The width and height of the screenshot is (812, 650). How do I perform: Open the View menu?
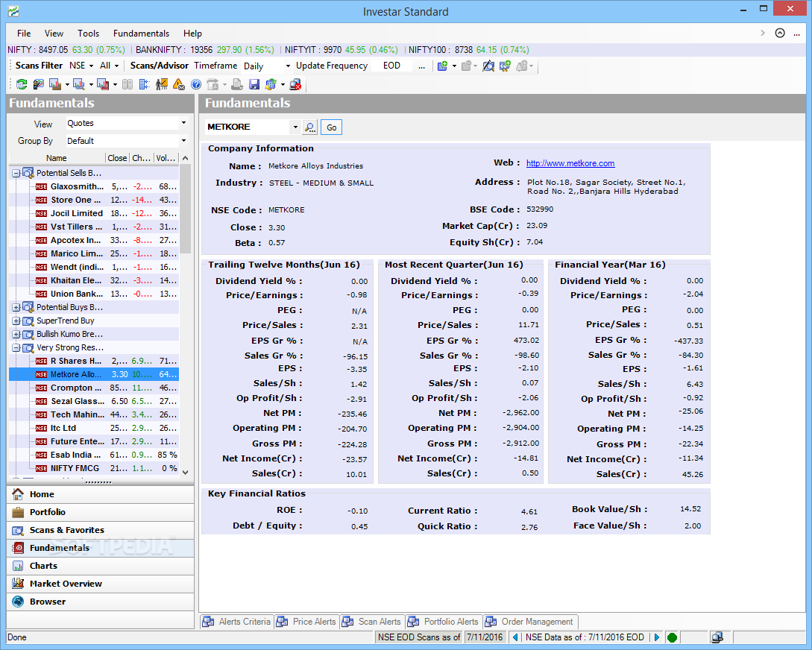point(54,33)
